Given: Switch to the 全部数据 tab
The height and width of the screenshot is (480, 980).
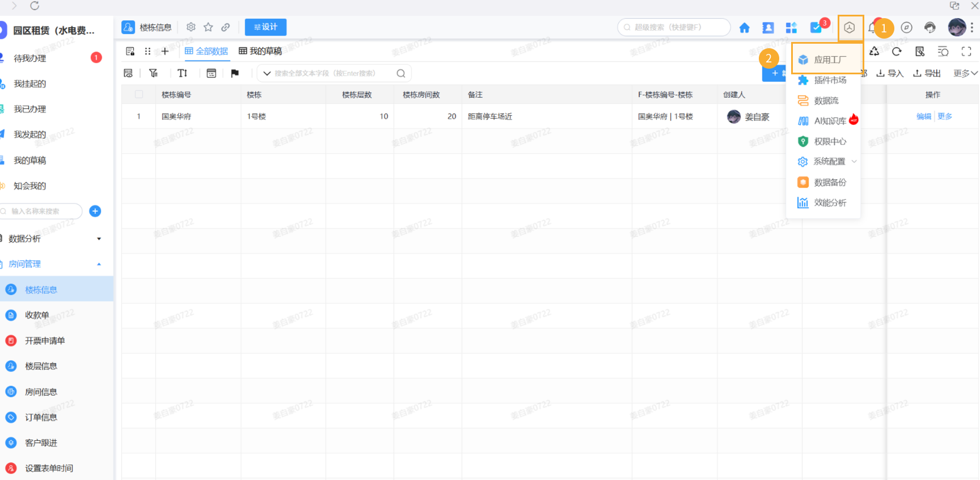Looking at the screenshot, I should [x=206, y=51].
